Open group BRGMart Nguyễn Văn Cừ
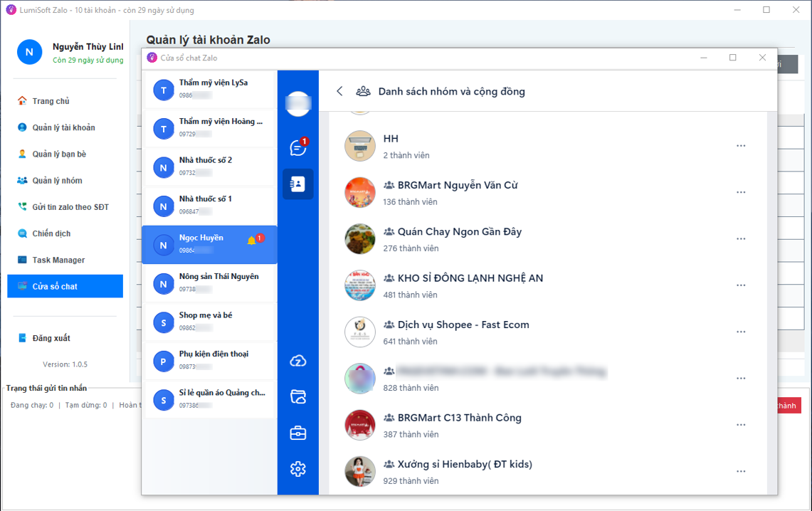The width and height of the screenshot is (812, 511). (x=547, y=193)
